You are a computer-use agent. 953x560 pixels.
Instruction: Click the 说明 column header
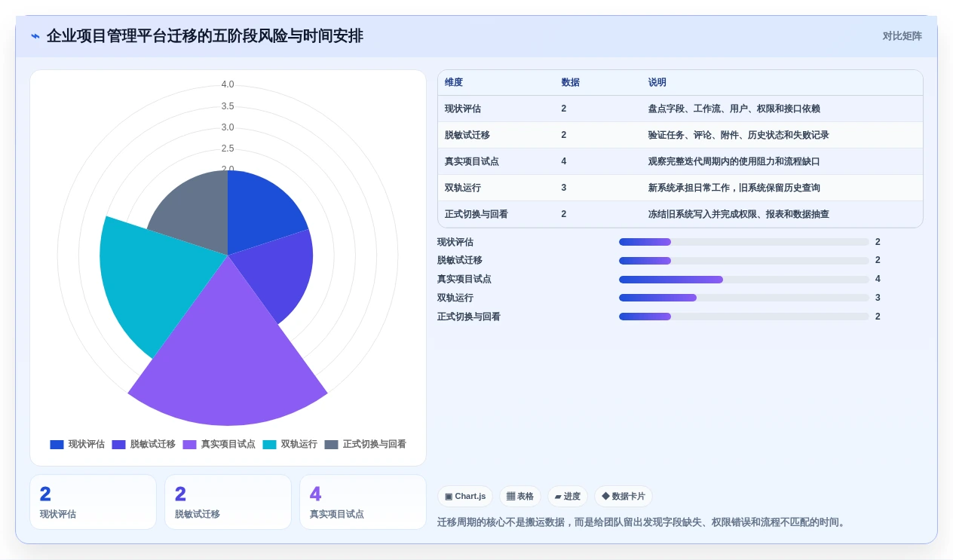point(657,83)
